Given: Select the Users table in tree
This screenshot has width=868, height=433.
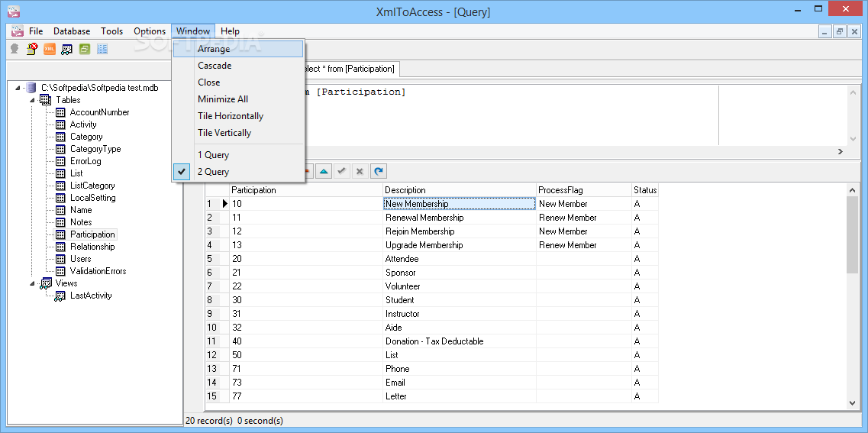Looking at the screenshot, I should click(80, 259).
